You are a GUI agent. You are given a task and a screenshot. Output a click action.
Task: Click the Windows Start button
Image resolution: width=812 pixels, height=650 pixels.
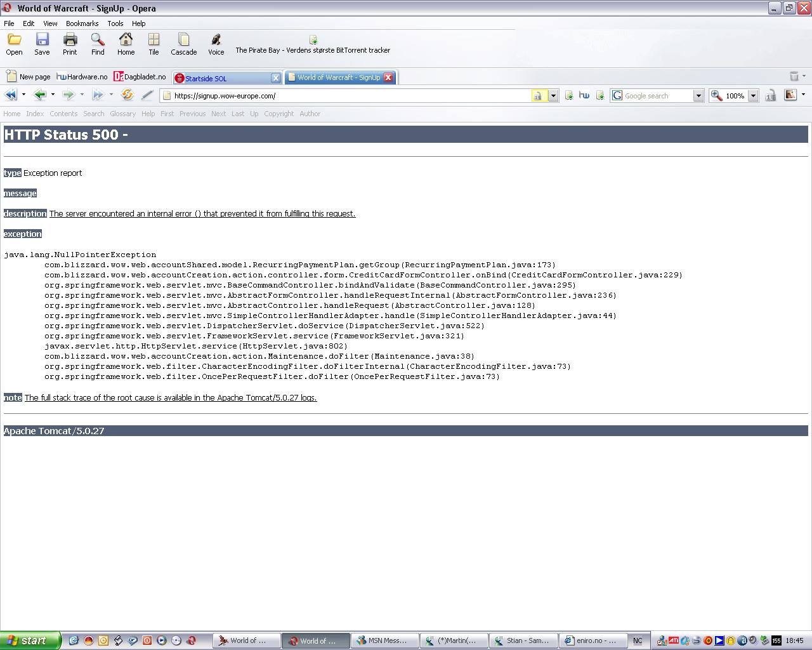(x=30, y=640)
